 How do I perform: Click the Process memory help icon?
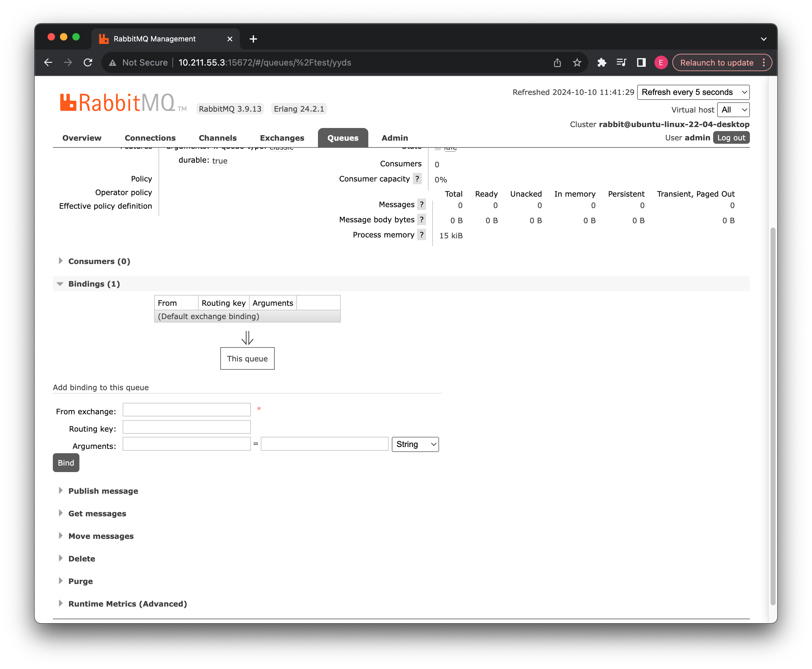coord(421,235)
